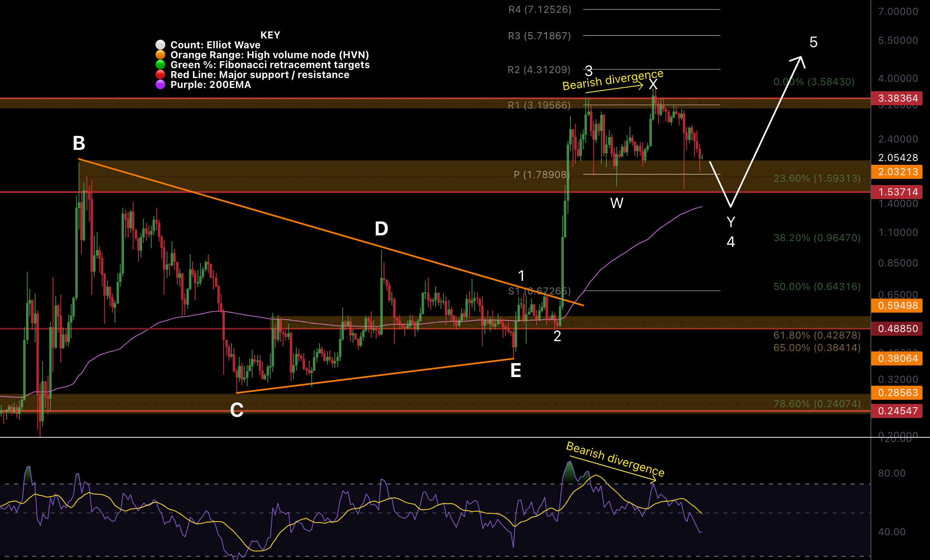
Task: Select the orange 2.03213 price tag
Action: click(897, 172)
